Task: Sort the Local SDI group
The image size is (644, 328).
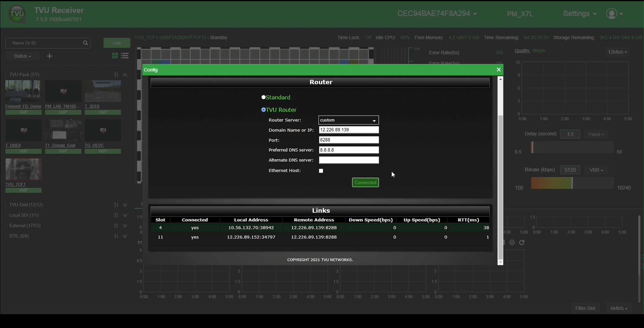Action: 116,215
